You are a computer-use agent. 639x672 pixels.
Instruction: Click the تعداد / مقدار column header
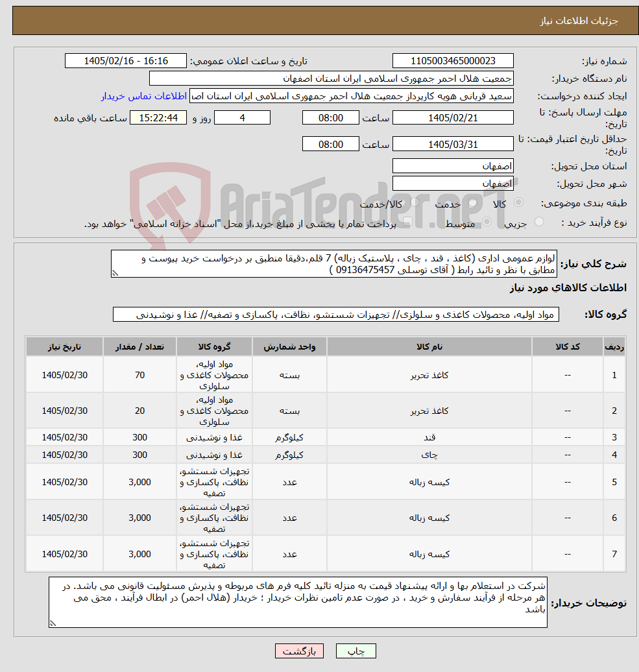pos(139,347)
